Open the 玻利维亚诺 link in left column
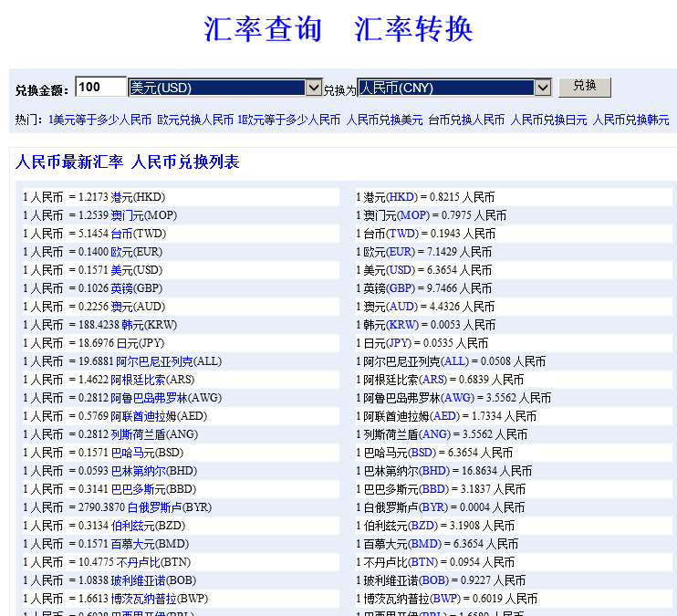The image size is (677, 616). pyautogui.click(x=138, y=580)
